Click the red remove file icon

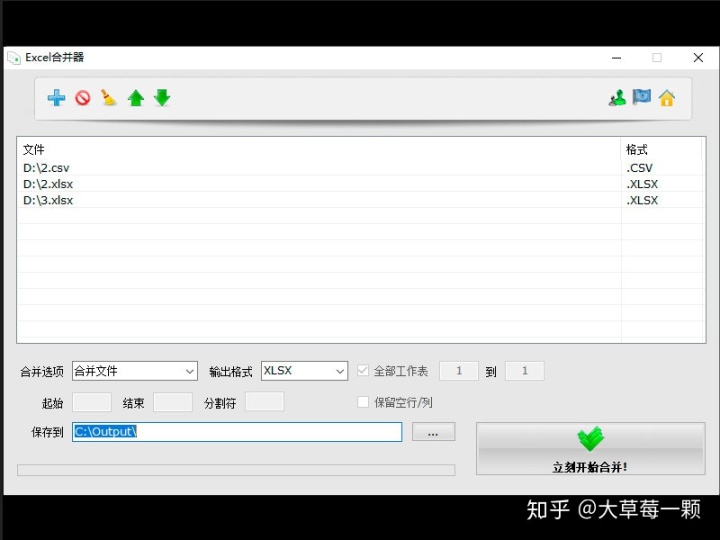pos(83,98)
